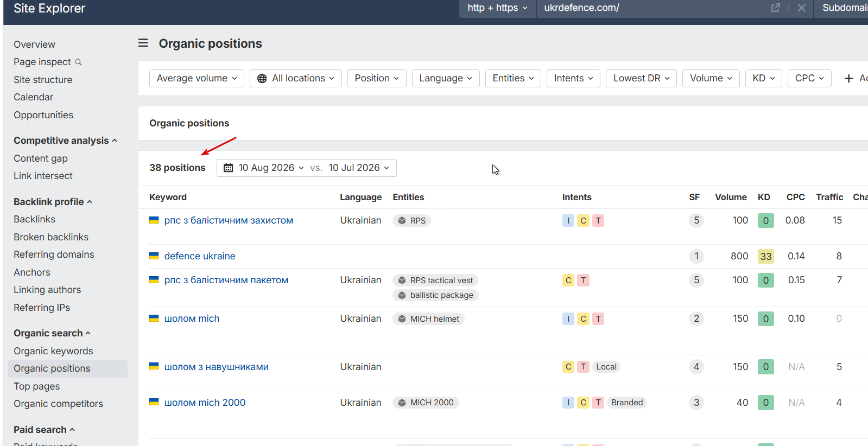Change the comparison date 10 Jul 2026

[x=359, y=168]
